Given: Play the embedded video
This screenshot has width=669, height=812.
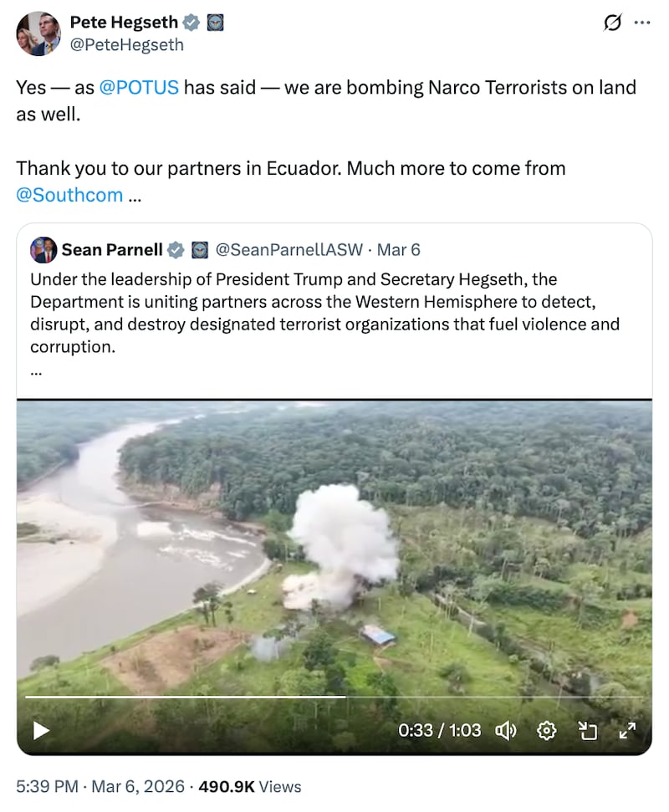Looking at the screenshot, I should (x=41, y=730).
